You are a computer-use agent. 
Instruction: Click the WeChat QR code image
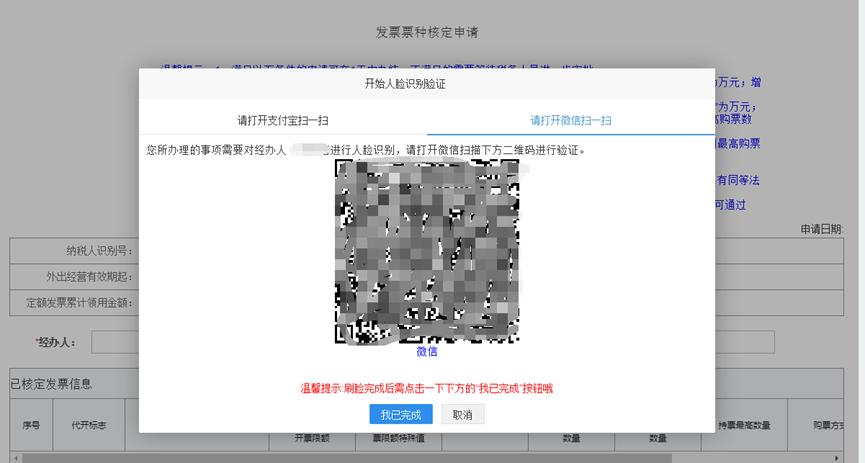click(x=427, y=251)
